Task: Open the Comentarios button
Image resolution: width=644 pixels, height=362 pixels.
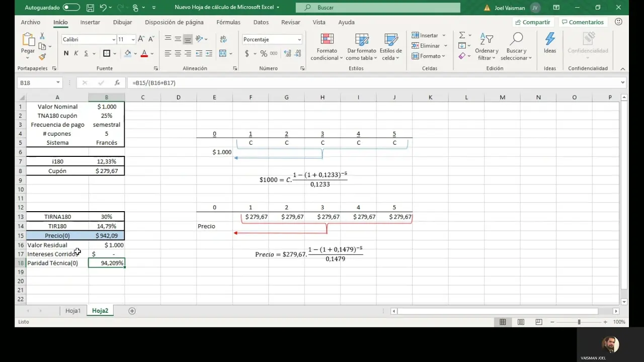Action: point(583,22)
